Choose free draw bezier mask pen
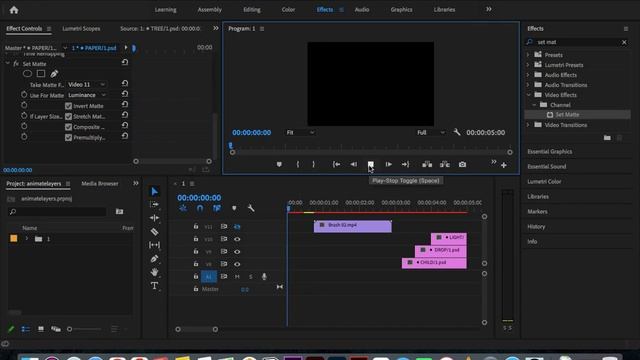The height and width of the screenshot is (360, 640). (54, 74)
